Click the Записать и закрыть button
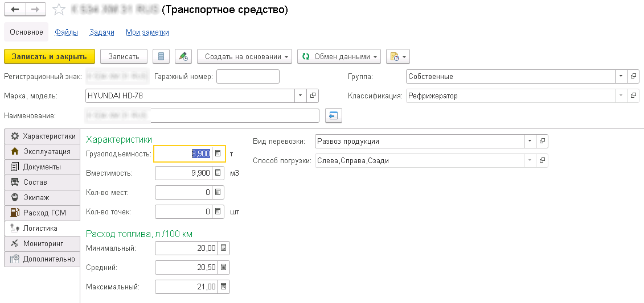Image resolution: width=644 pixels, height=303 pixels. [50, 57]
